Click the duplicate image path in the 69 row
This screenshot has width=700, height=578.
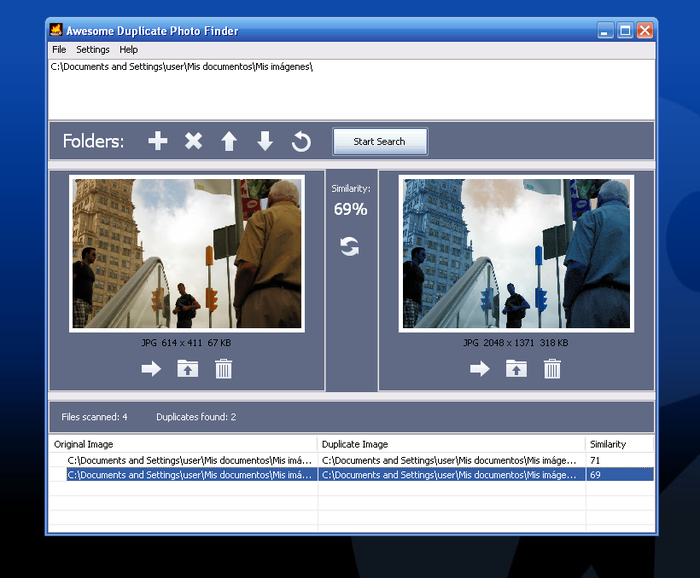(x=449, y=475)
